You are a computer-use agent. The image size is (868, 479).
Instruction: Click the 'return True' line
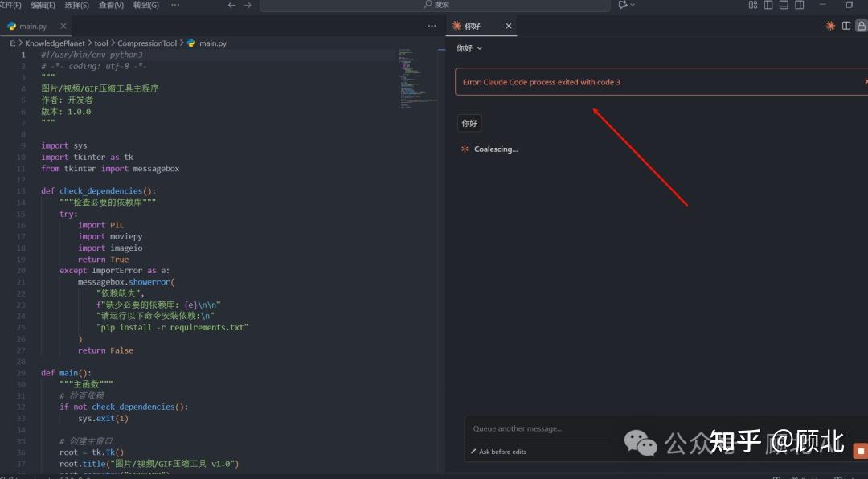pyautogui.click(x=104, y=259)
